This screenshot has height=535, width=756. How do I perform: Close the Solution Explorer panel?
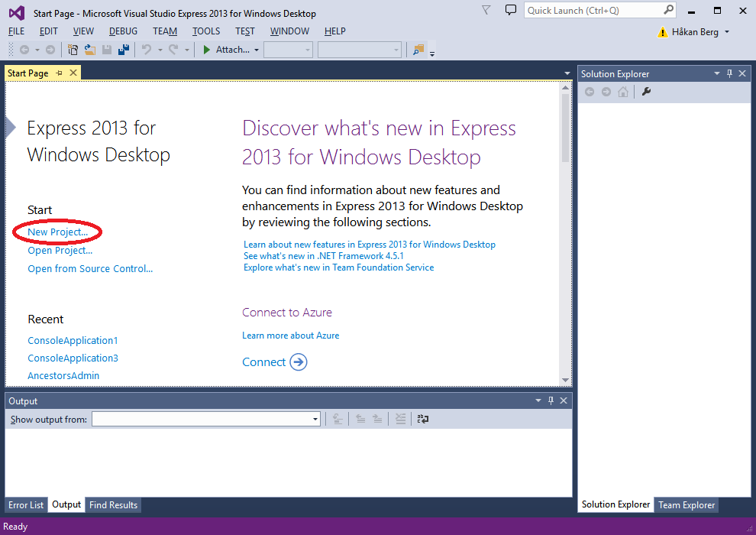pyautogui.click(x=742, y=73)
